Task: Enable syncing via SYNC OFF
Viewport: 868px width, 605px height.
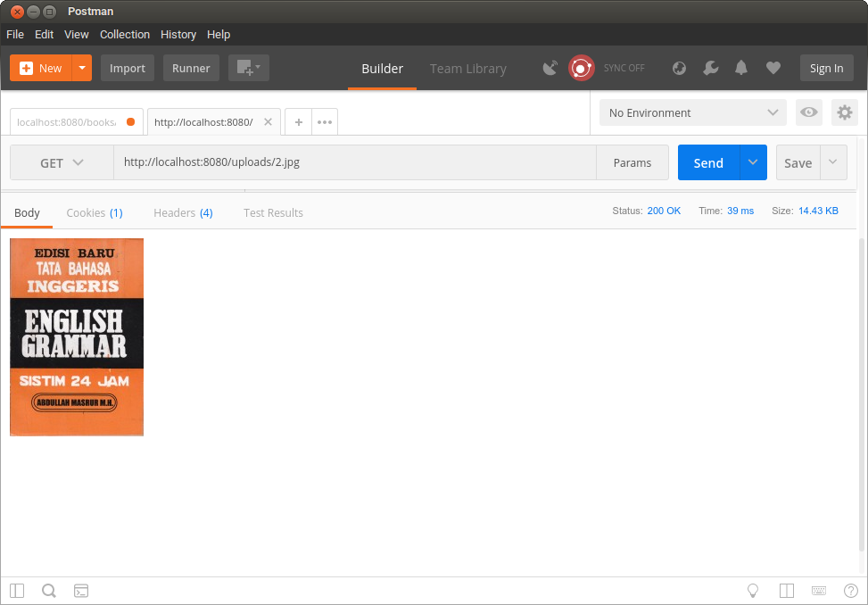Action: pyautogui.click(x=624, y=68)
